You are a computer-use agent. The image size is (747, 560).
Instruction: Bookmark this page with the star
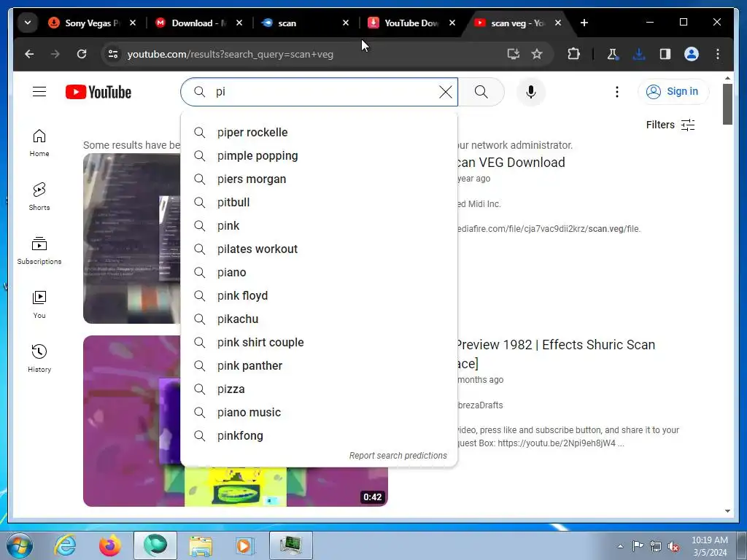[x=537, y=54]
